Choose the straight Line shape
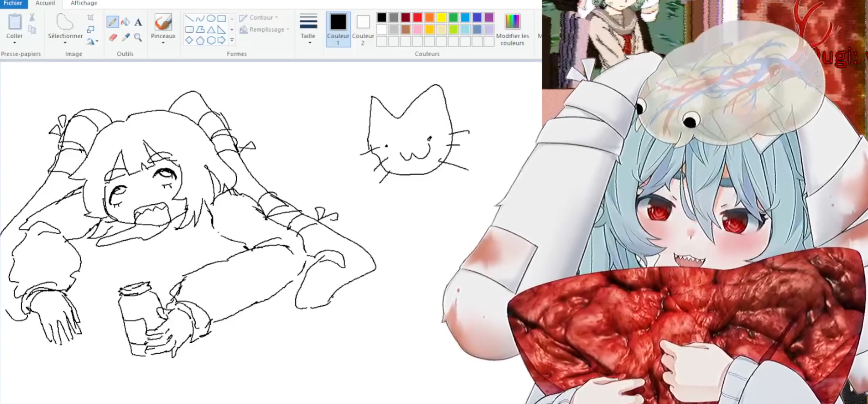The height and width of the screenshot is (404, 868). pyautogui.click(x=190, y=19)
